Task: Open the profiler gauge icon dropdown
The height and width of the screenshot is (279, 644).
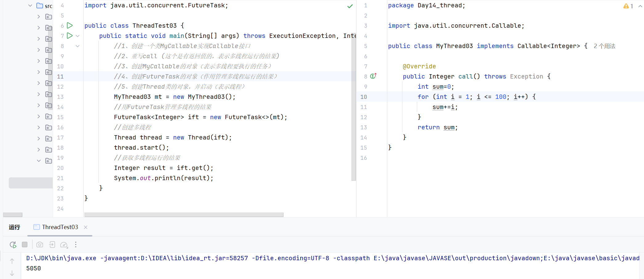Action: click(64, 245)
